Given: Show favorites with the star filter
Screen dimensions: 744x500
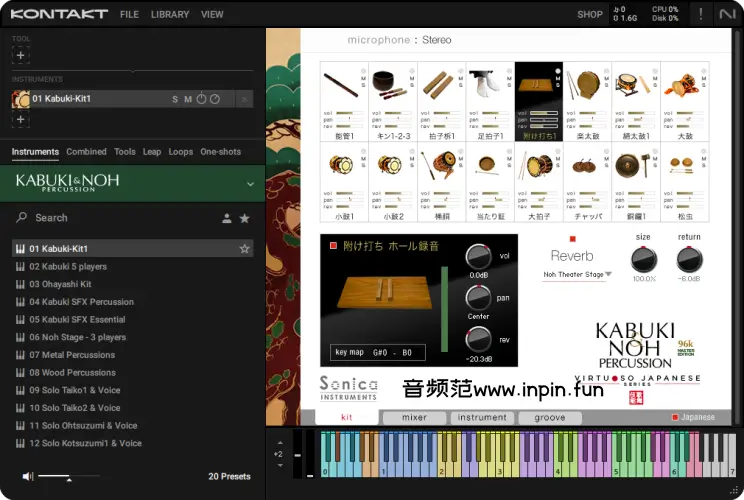Looking at the screenshot, I should pyautogui.click(x=244, y=218).
